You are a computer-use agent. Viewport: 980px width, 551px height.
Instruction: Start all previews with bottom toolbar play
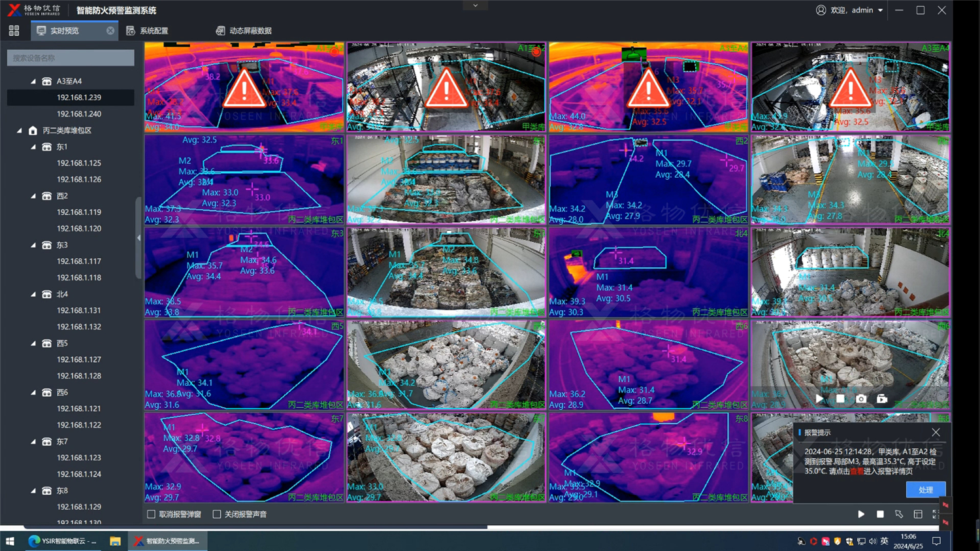pos(861,514)
